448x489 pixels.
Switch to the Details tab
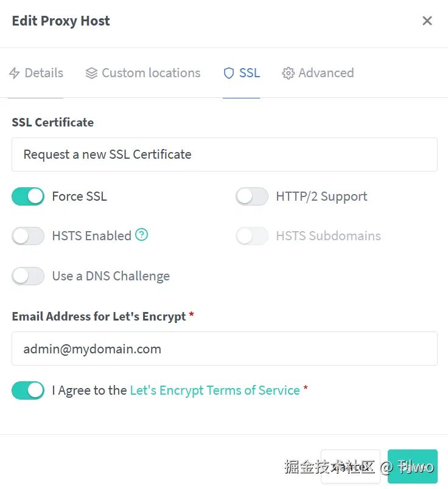point(44,73)
